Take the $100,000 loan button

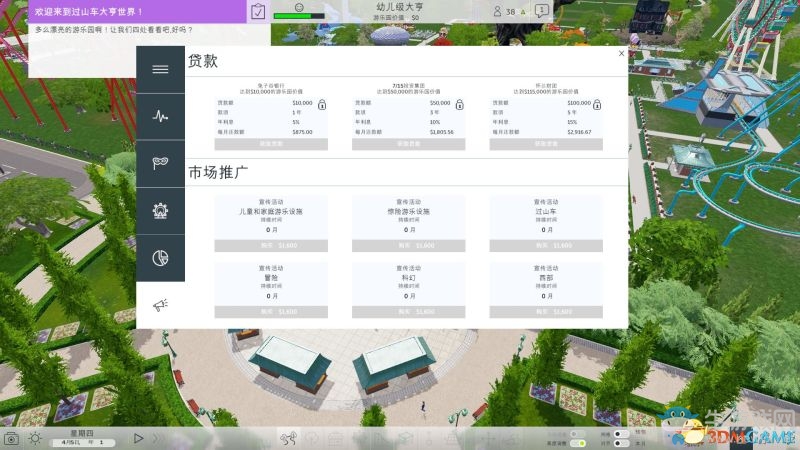pyautogui.click(x=546, y=144)
